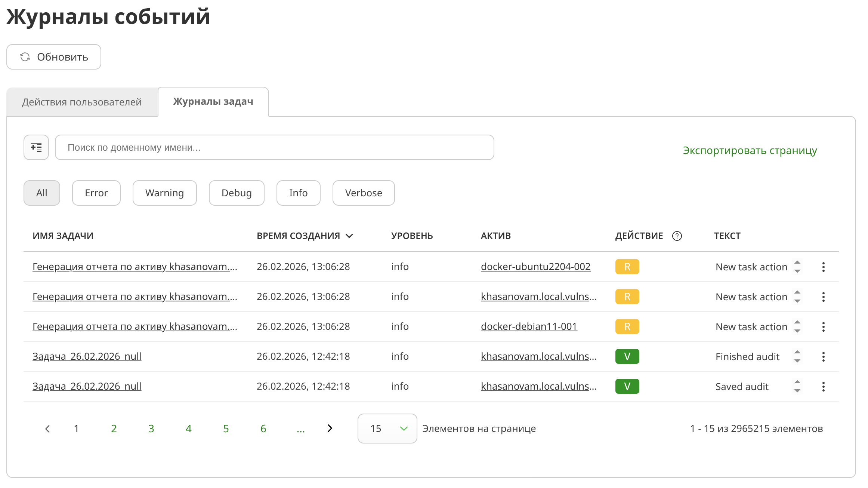This screenshot has width=868, height=488.
Task: Select the Журналы задач tab
Action: [x=213, y=102]
